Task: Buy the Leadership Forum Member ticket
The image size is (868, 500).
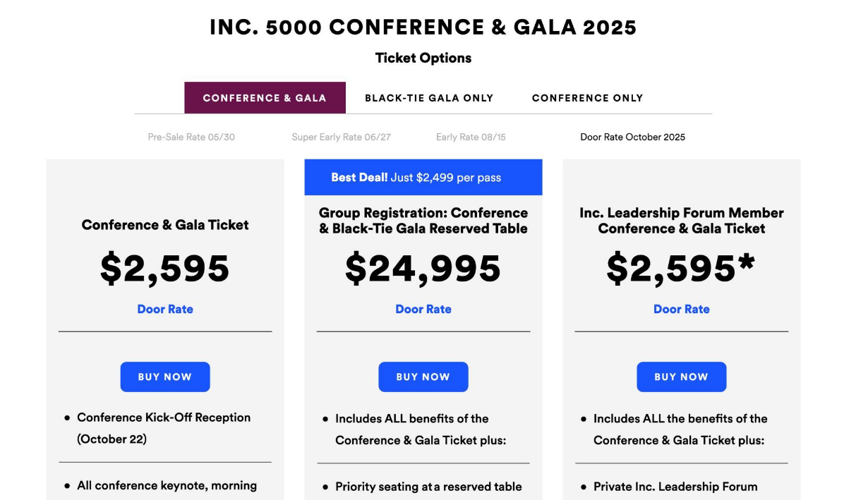Action: (x=681, y=377)
